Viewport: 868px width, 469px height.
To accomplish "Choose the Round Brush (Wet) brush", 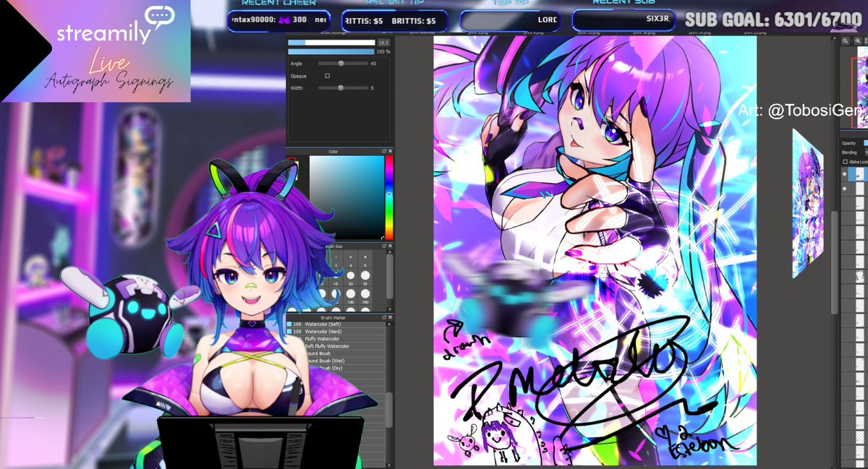I will [336, 361].
